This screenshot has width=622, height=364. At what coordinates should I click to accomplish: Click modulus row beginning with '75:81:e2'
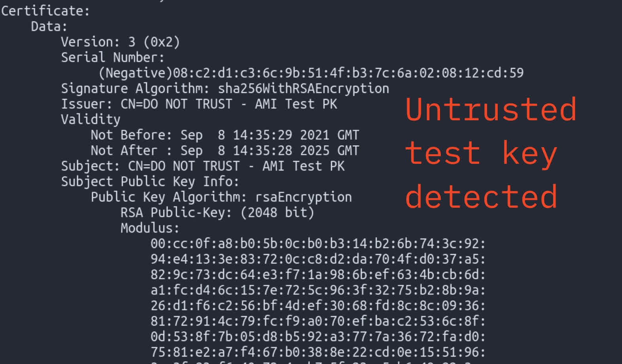318,352
